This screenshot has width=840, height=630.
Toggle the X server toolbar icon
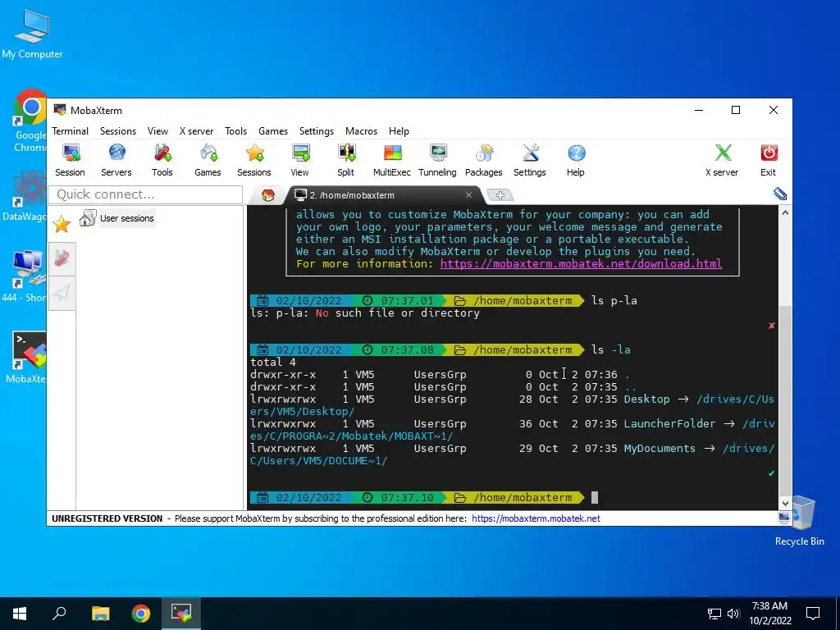point(722,160)
